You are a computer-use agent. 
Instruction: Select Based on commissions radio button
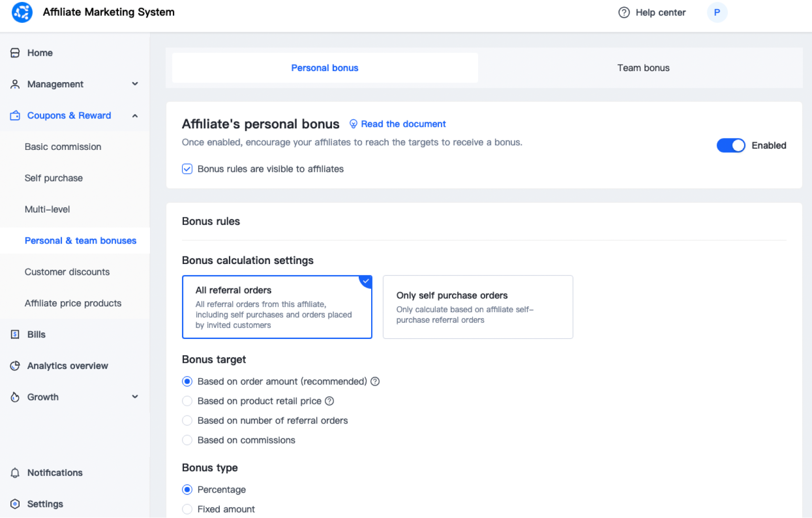(187, 440)
